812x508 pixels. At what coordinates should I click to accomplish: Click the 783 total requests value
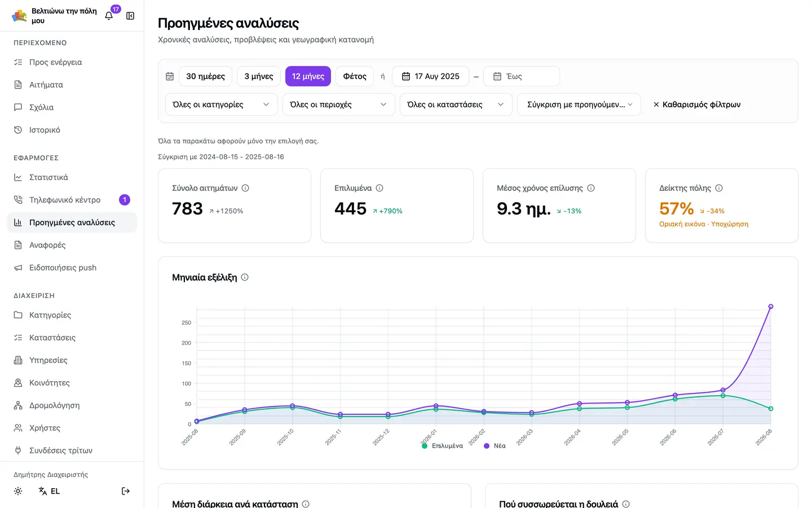(187, 209)
